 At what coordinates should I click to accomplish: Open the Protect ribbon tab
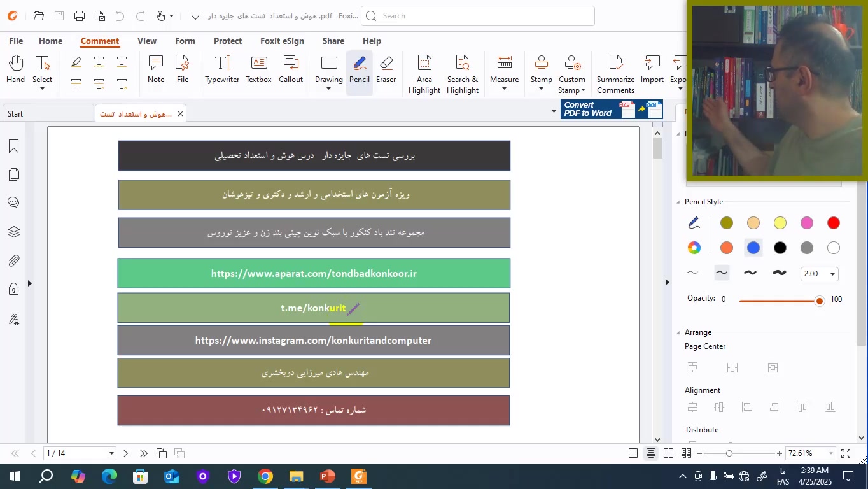[x=228, y=41]
